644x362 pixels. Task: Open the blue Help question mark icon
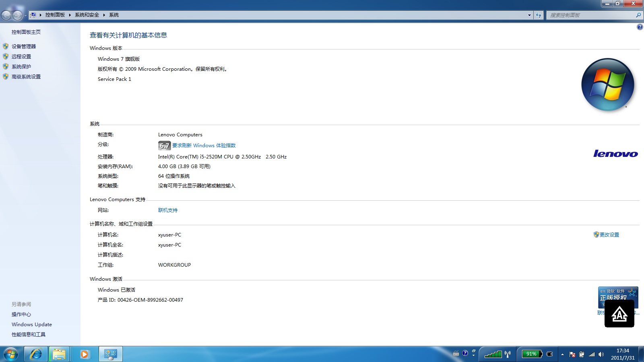[x=640, y=27]
